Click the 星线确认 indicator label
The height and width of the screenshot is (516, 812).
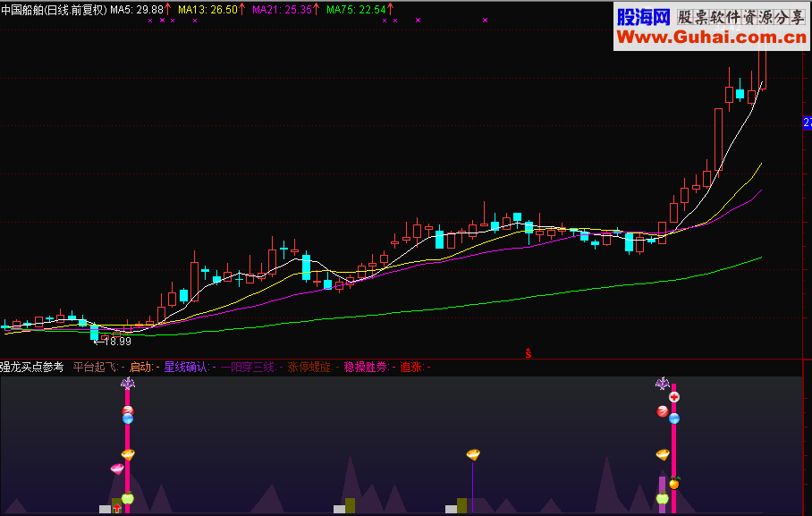186,367
